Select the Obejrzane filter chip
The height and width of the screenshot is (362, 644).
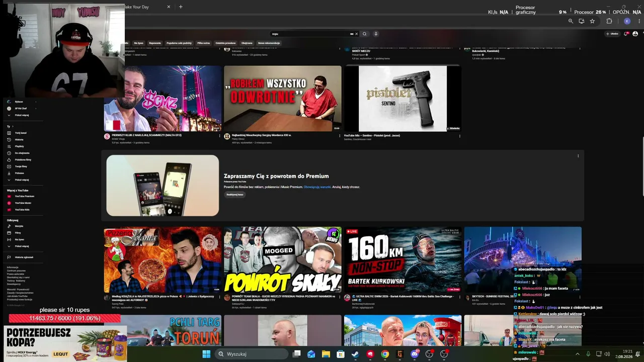[x=247, y=43]
